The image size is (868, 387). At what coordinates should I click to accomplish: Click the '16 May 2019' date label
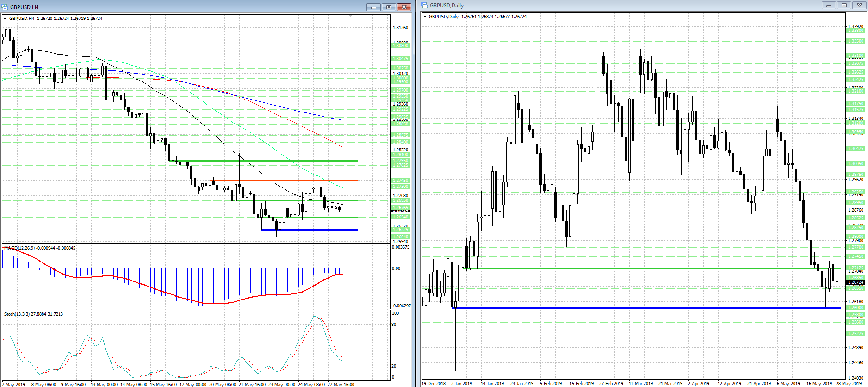tap(819, 384)
